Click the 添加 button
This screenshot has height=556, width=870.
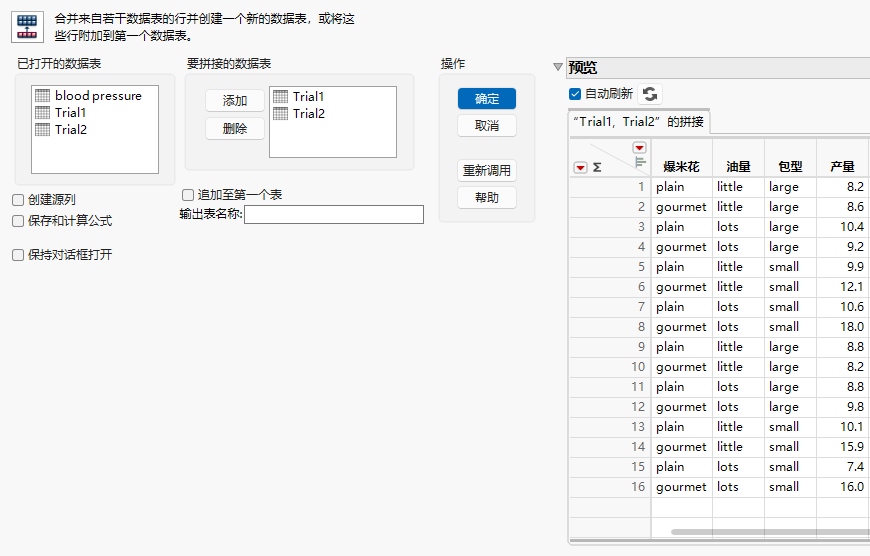pyautogui.click(x=235, y=100)
